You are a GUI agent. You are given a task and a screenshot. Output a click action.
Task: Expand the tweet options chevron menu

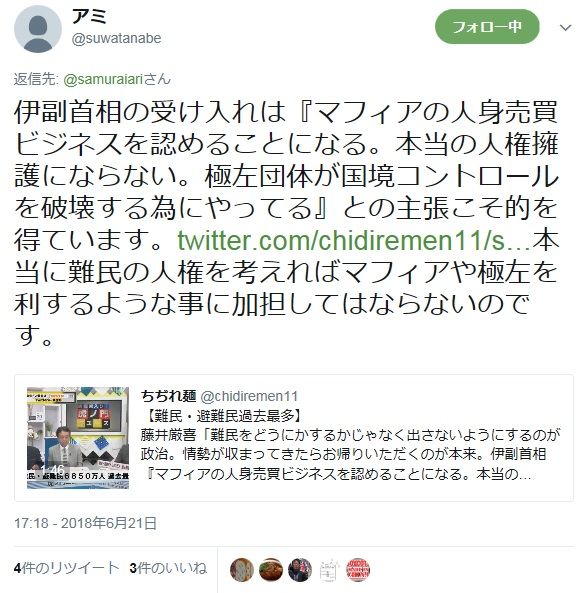(x=565, y=28)
